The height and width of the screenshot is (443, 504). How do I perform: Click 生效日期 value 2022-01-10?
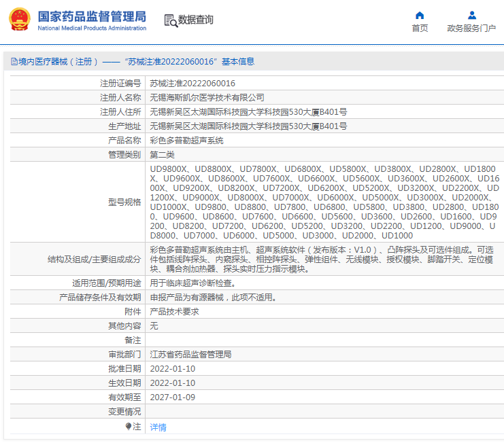point(173,383)
